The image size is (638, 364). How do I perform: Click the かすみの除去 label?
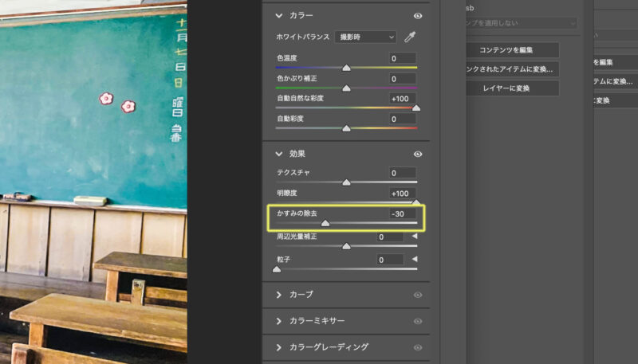[297, 213]
